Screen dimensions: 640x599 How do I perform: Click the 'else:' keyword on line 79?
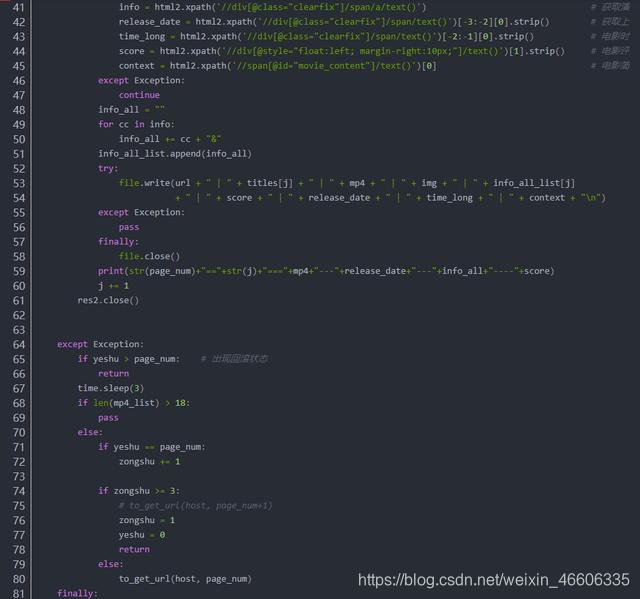(x=111, y=564)
